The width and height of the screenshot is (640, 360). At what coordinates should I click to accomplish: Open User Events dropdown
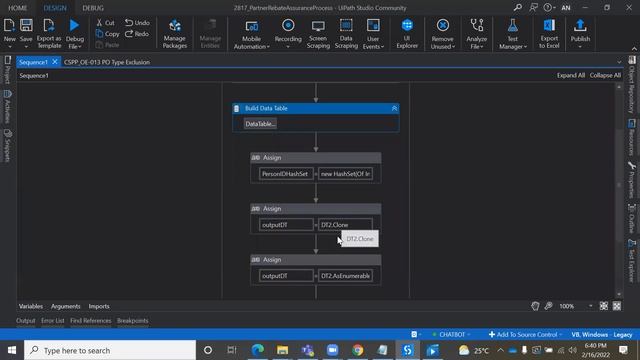373,35
